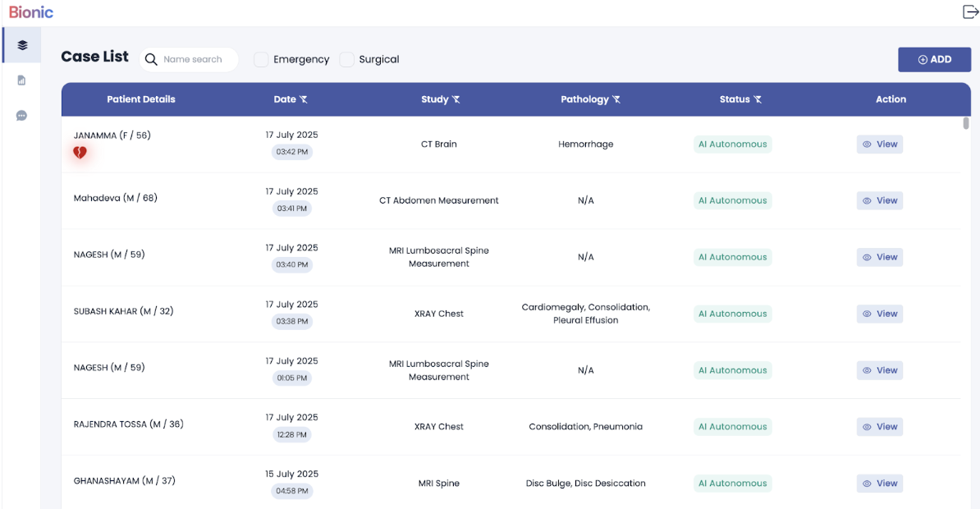Clear the Date column filter icon
Image resolution: width=980 pixels, height=509 pixels.
click(304, 99)
